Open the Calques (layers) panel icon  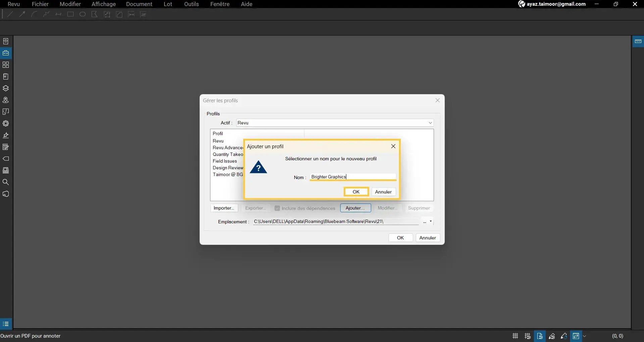(x=6, y=88)
